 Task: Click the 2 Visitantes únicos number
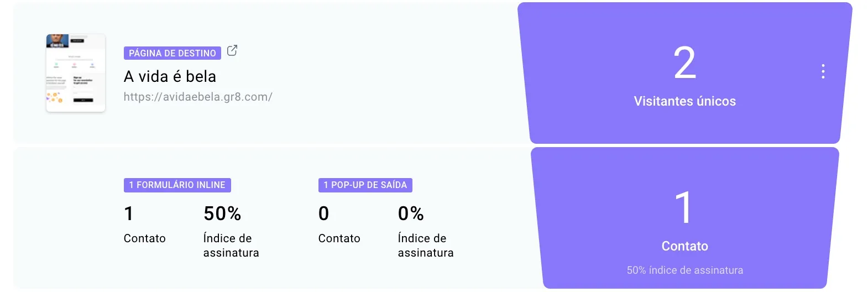coord(684,62)
